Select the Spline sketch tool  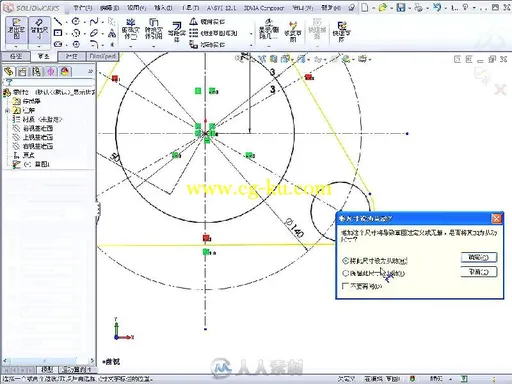coord(94,22)
